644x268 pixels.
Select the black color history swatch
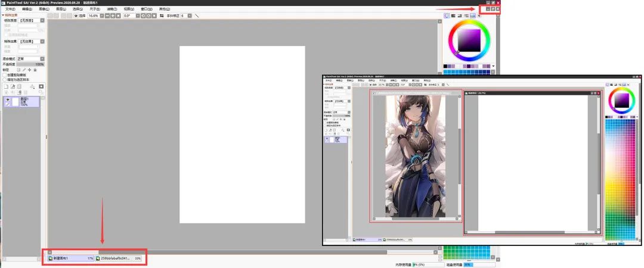pos(445,66)
